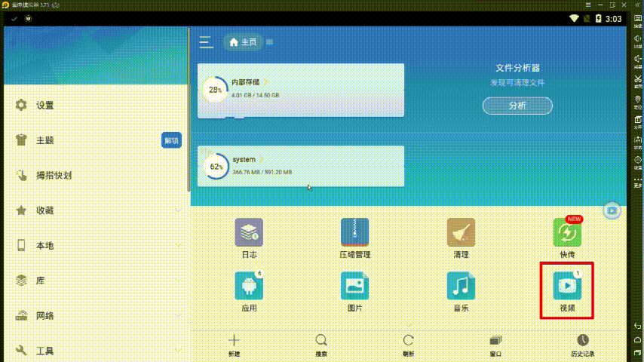
Task: Select the 主页 home tab
Action: (243, 42)
